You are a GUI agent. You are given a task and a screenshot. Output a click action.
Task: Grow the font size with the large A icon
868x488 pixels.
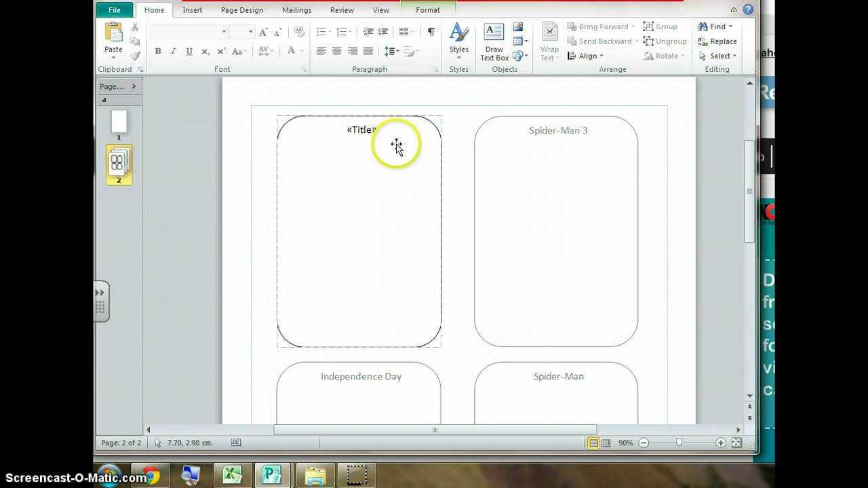[263, 32]
